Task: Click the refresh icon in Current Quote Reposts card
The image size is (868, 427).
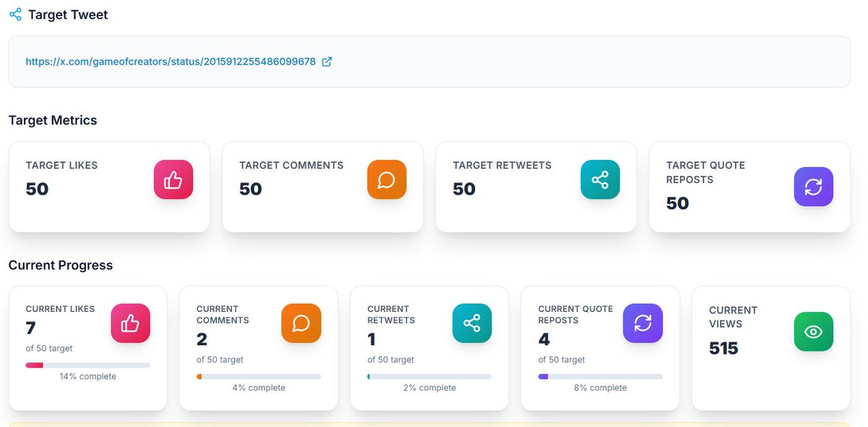Action: tap(642, 323)
